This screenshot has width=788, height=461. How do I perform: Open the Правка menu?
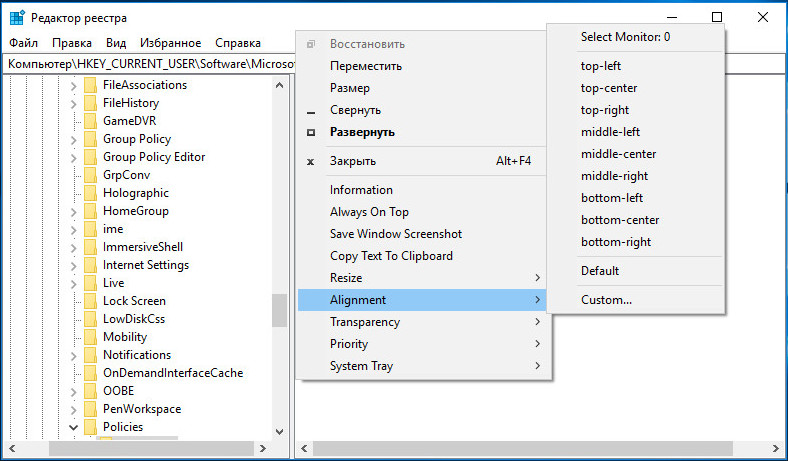(72, 43)
